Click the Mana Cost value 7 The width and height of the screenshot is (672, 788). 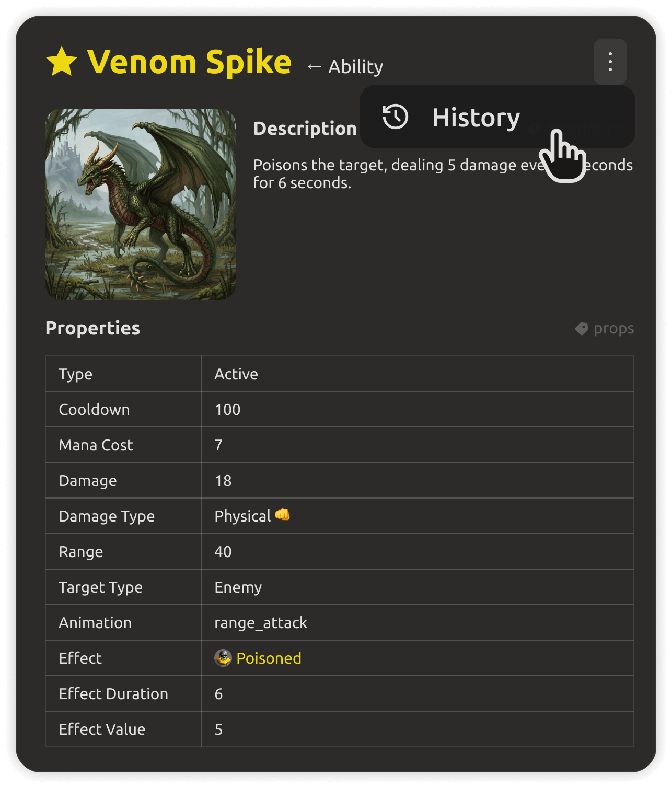tap(219, 445)
